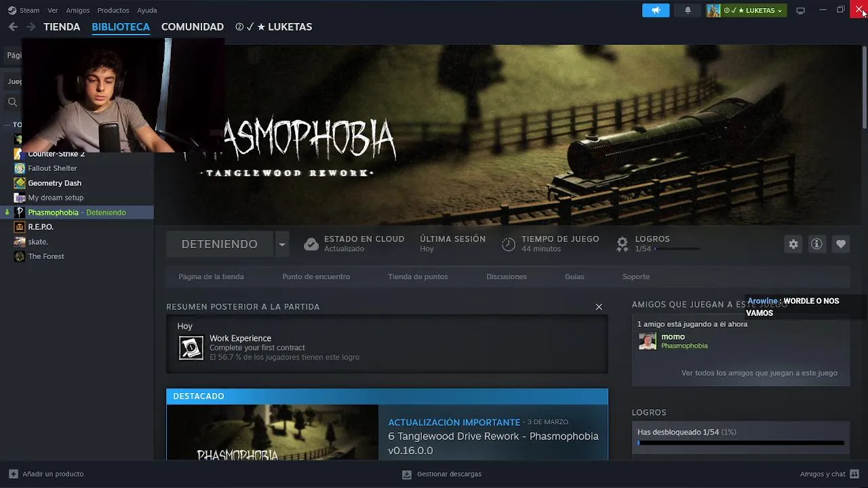Open Punto de encuentro link
868x488 pixels.
coord(316,277)
